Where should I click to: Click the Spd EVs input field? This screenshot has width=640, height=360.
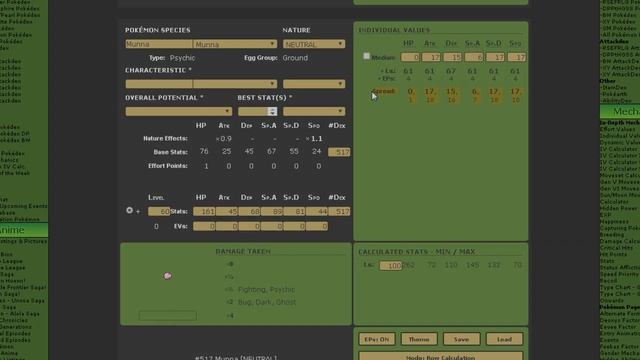pyautogui.click(x=316, y=226)
